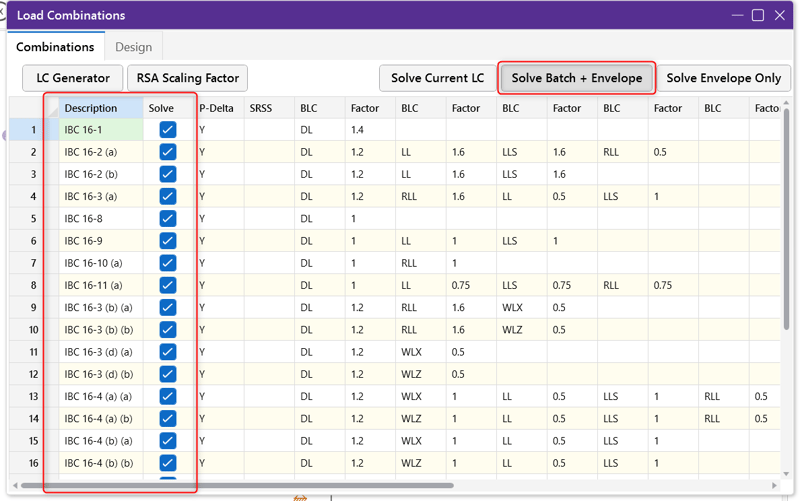Viewport: 800px width, 501px height.
Task: Switch to the Design tab
Action: [x=133, y=47]
